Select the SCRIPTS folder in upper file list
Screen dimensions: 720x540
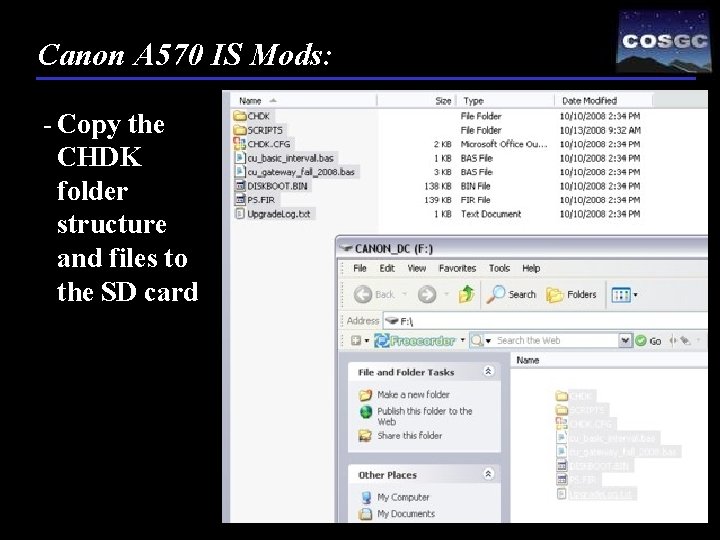point(258,130)
